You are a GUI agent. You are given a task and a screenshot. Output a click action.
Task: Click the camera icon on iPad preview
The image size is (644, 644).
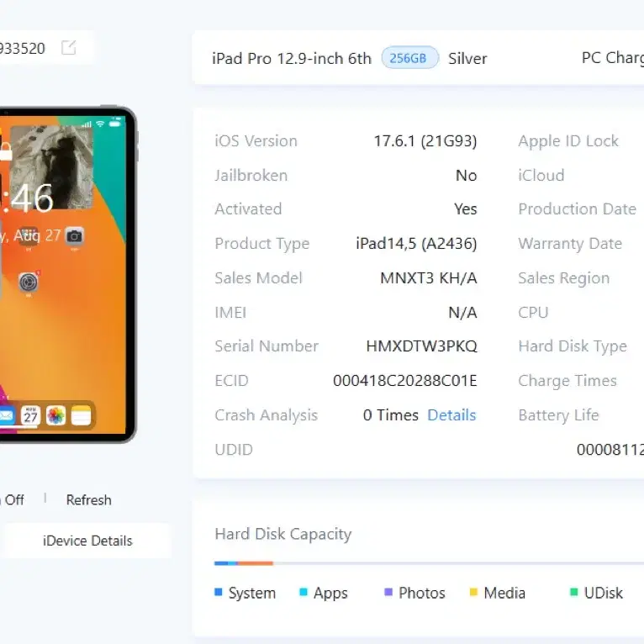pos(74,236)
